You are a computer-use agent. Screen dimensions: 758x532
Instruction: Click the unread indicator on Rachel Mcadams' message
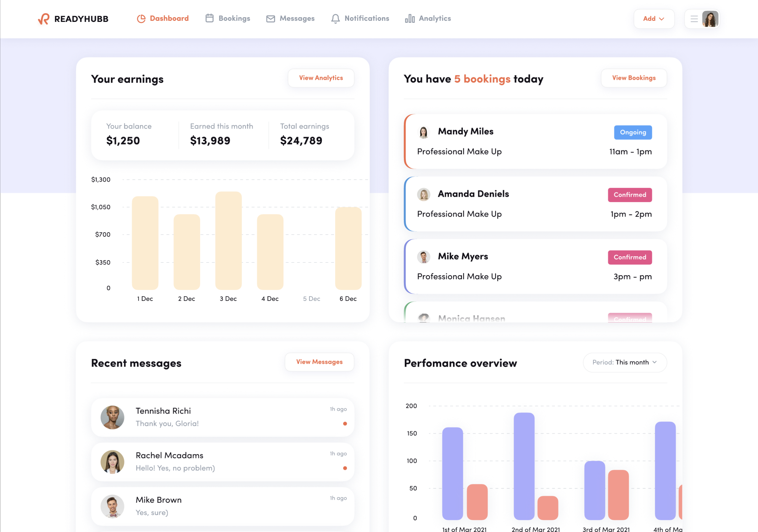click(x=345, y=468)
